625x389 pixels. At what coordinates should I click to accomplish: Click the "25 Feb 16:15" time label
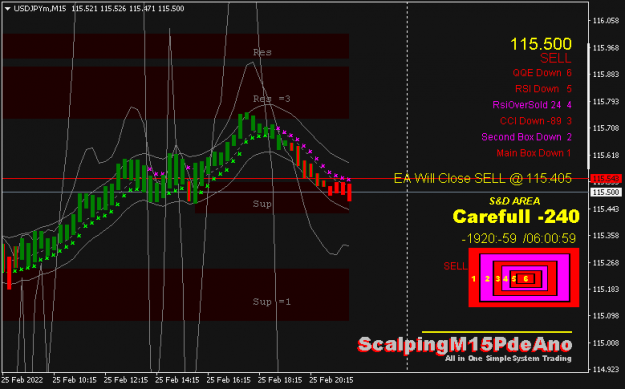tap(228, 380)
